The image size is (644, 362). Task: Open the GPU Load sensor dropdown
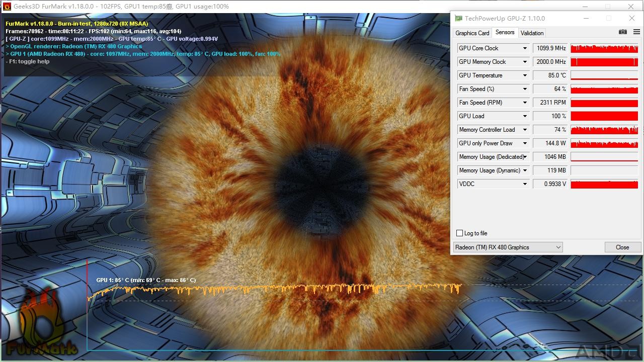tap(525, 116)
